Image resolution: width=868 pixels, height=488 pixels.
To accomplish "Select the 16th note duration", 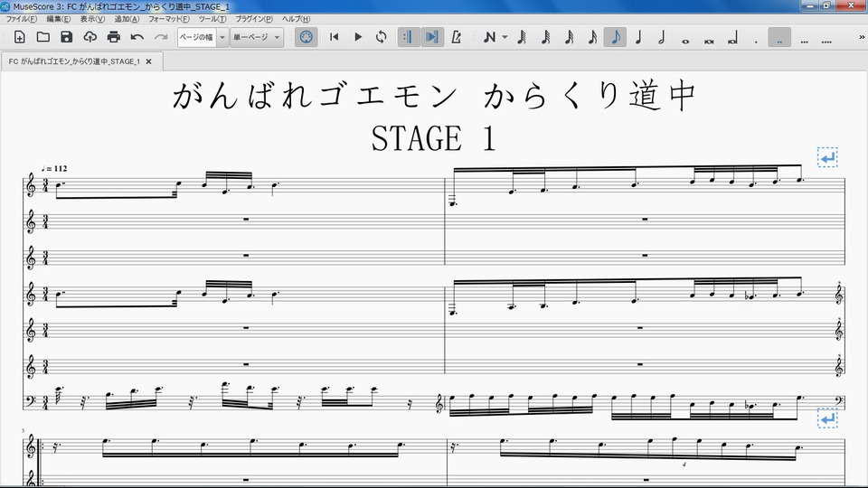I will click(x=591, y=37).
